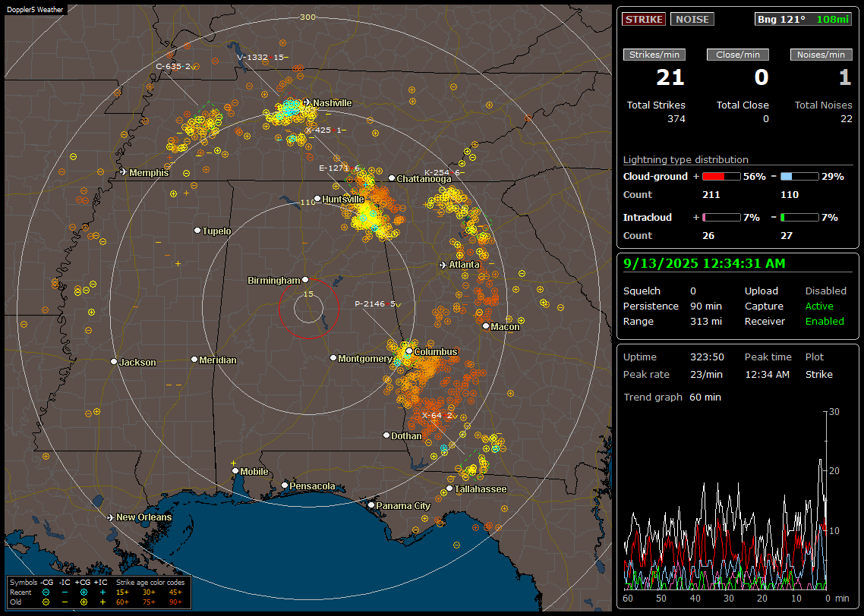Click the Trend graph 60 min setting
Image resolution: width=864 pixels, height=616 pixels.
[x=705, y=398]
